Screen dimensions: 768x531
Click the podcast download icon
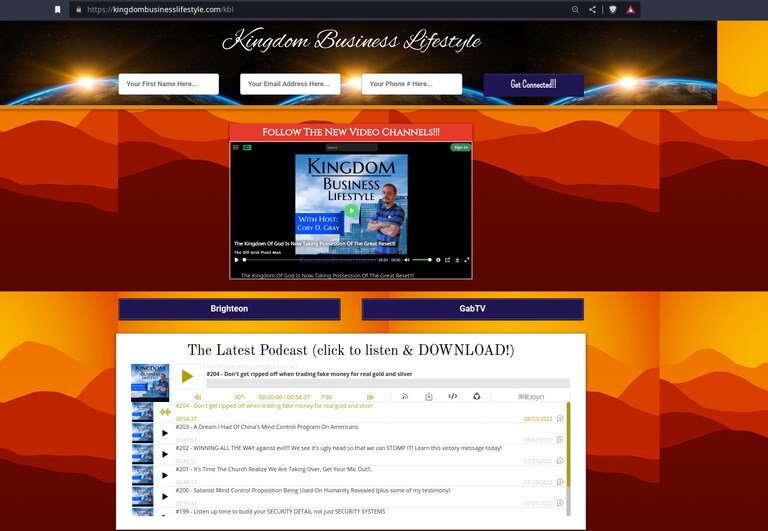(429, 397)
